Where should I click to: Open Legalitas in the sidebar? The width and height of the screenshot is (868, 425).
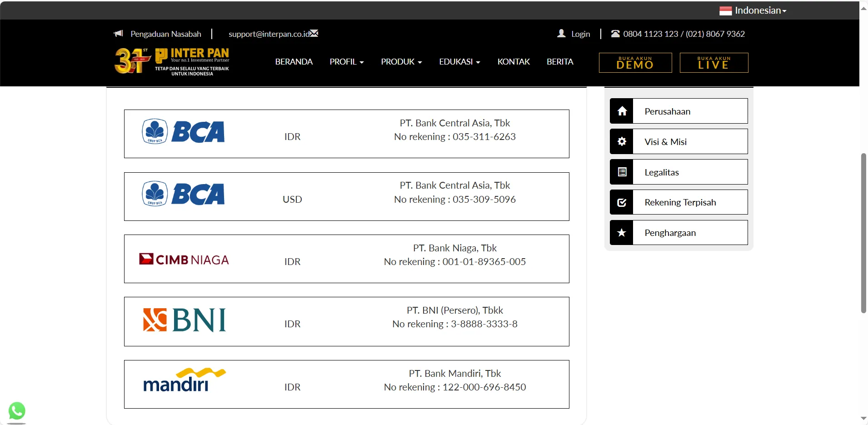(x=679, y=172)
